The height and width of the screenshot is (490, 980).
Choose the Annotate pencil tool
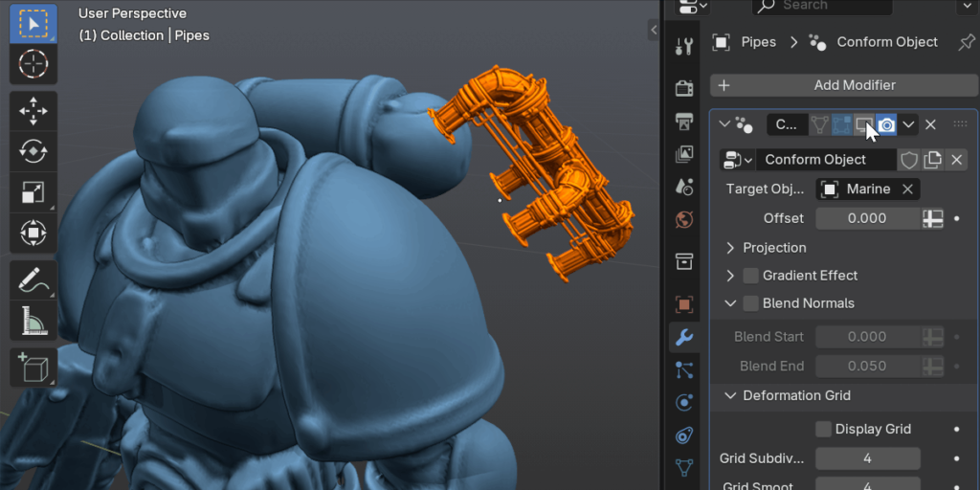click(x=33, y=280)
